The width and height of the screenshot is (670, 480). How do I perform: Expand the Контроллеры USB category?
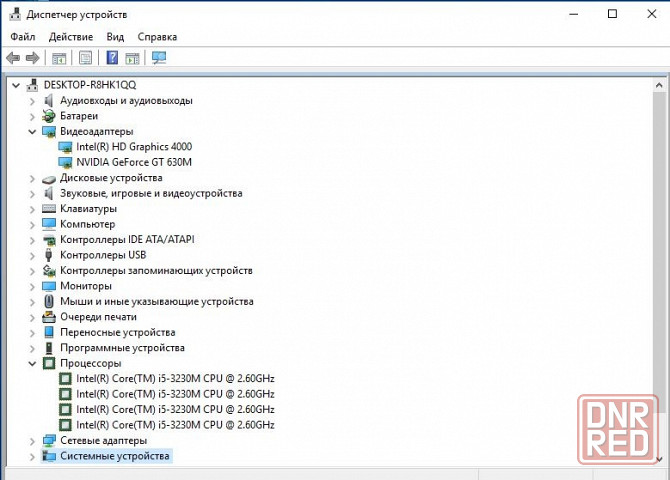[32, 256]
